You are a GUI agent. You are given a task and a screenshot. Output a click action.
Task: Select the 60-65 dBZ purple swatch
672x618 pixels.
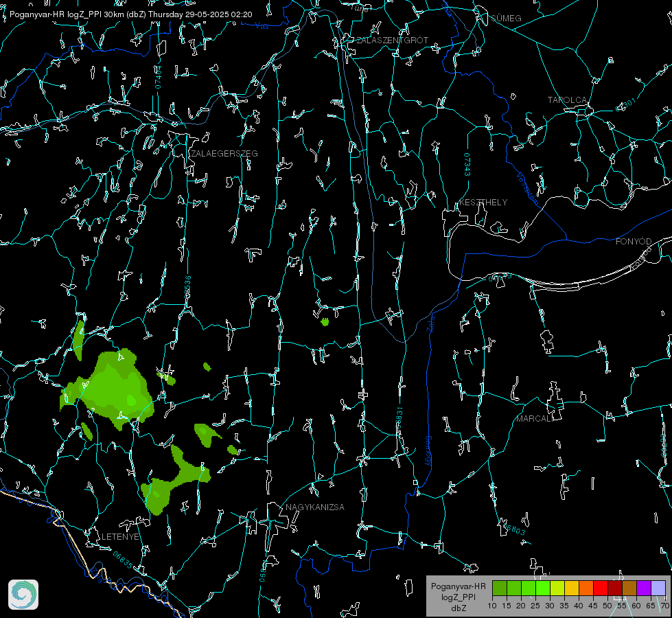[x=643, y=588]
